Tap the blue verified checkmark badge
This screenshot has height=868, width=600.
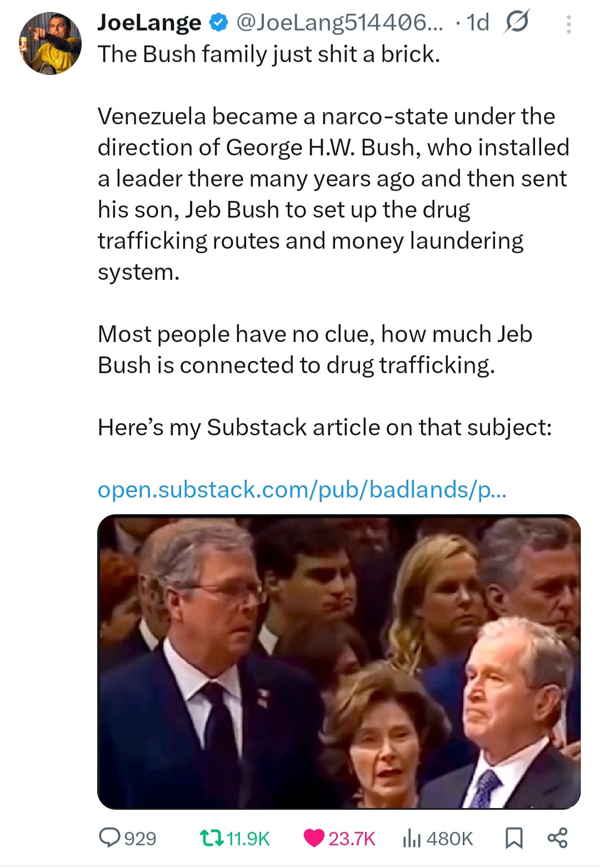coord(219,23)
